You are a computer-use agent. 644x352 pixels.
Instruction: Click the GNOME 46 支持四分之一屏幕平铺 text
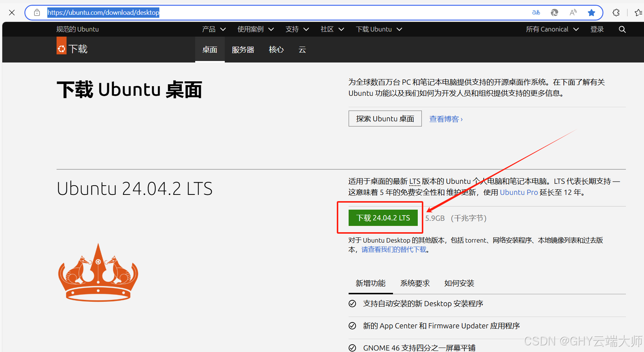419,348
